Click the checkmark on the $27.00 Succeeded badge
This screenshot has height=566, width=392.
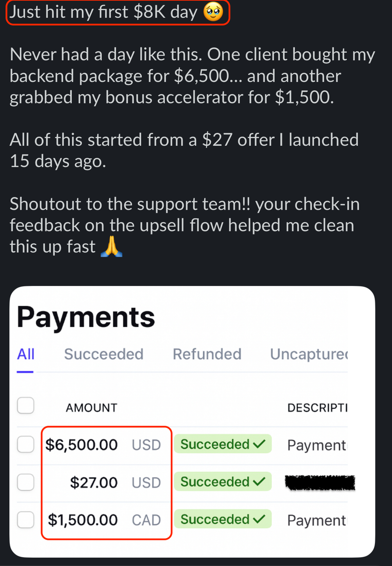coord(260,482)
